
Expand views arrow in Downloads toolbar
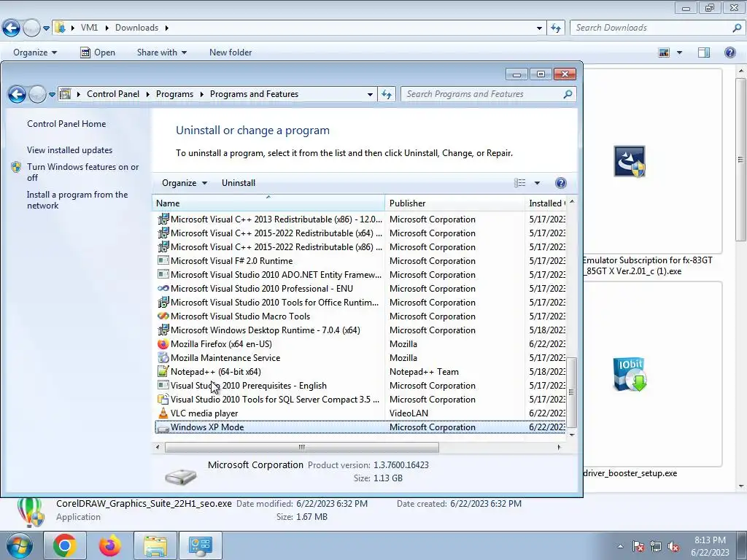679,52
